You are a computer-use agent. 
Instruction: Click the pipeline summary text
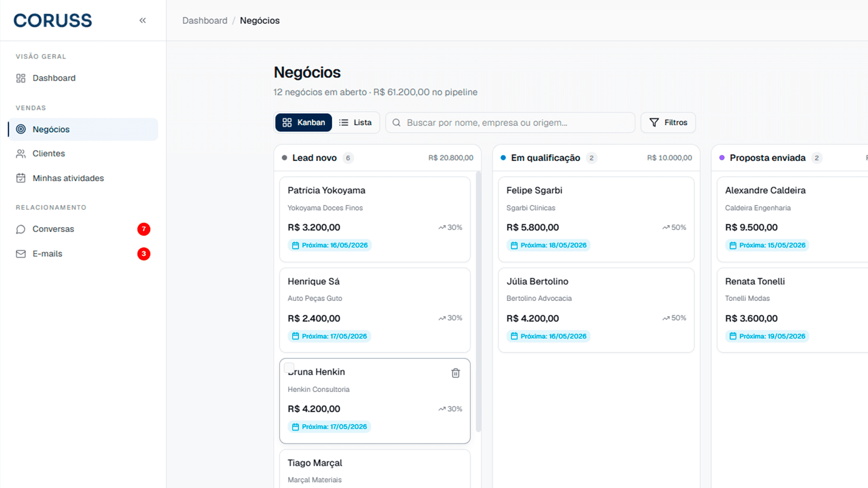[375, 92]
